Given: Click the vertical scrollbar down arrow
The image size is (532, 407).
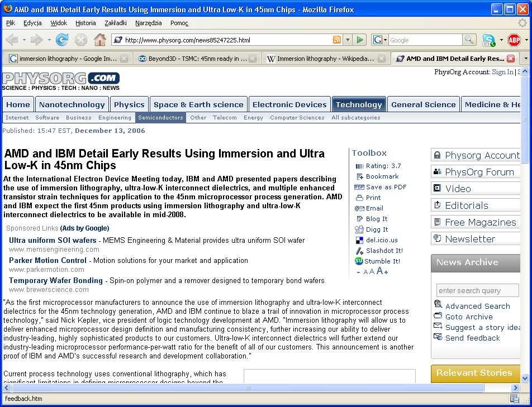Looking at the screenshot, I should click(525, 378).
